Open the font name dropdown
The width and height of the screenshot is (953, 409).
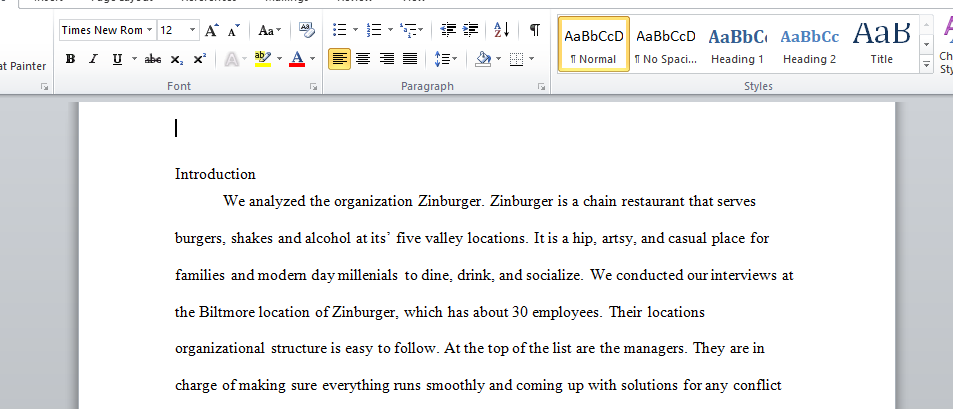(x=150, y=30)
